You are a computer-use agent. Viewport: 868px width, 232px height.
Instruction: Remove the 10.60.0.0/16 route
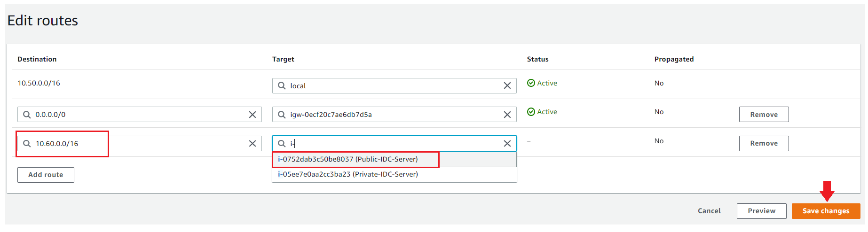[x=764, y=143]
